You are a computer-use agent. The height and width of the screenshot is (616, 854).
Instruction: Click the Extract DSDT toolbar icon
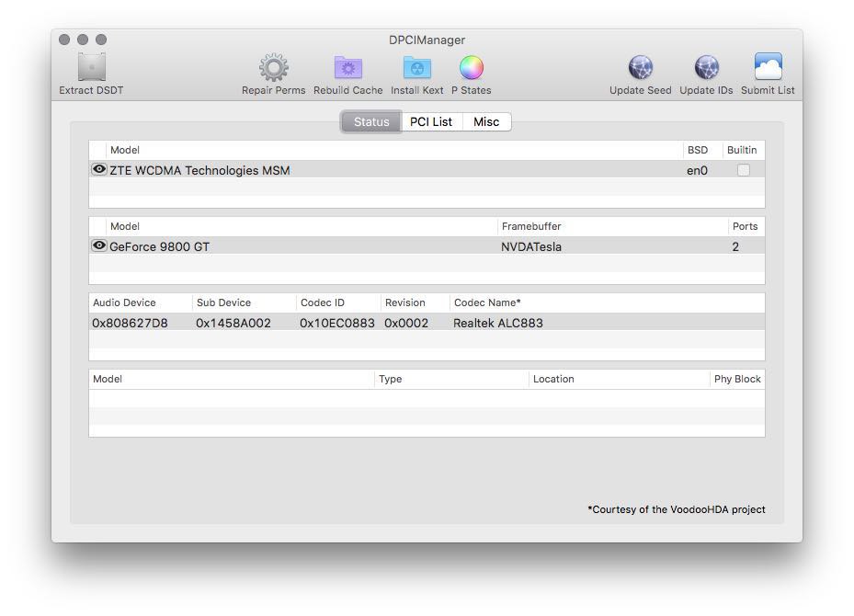pos(92,67)
